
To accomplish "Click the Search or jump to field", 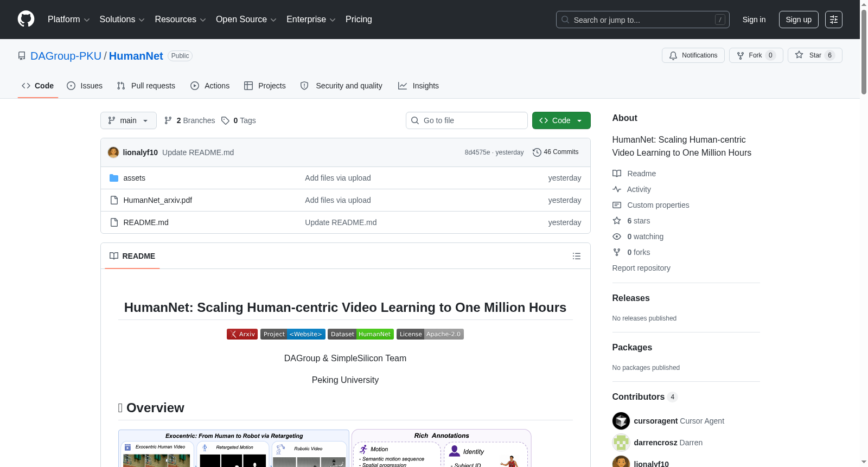I will (x=643, y=20).
